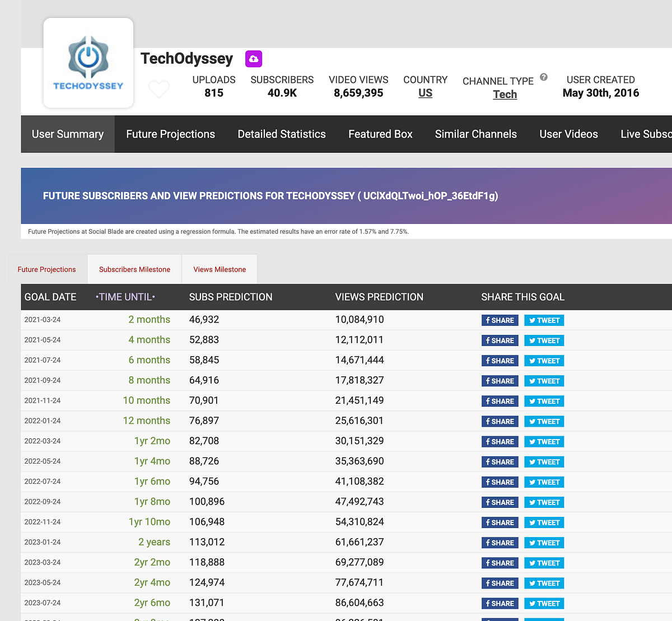Follow the Tech channel type link
This screenshot has height=621, width=672.
(505, 94)
